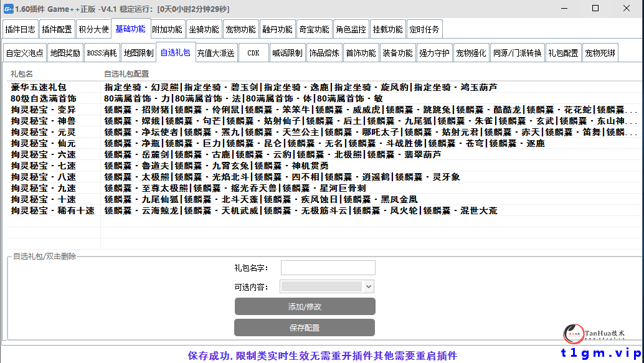Image resolution: width=644 pixels, height=363 pixels.
Task: Switch to the CDK sub-tab
Action: (253, 53)
